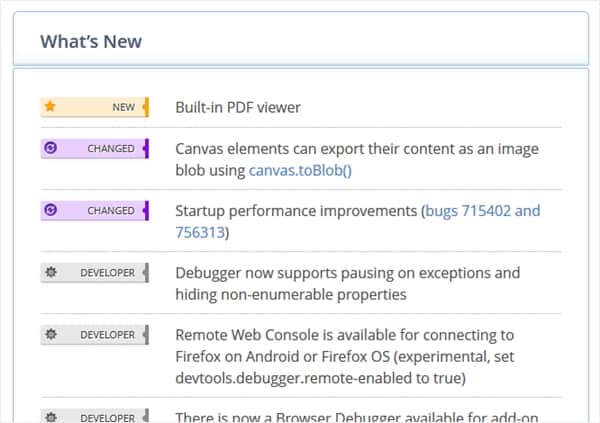This screenshot has width=600, height=423.
Task: Click the purple refresh icon beside Startup performance entry
Action: 51,210
